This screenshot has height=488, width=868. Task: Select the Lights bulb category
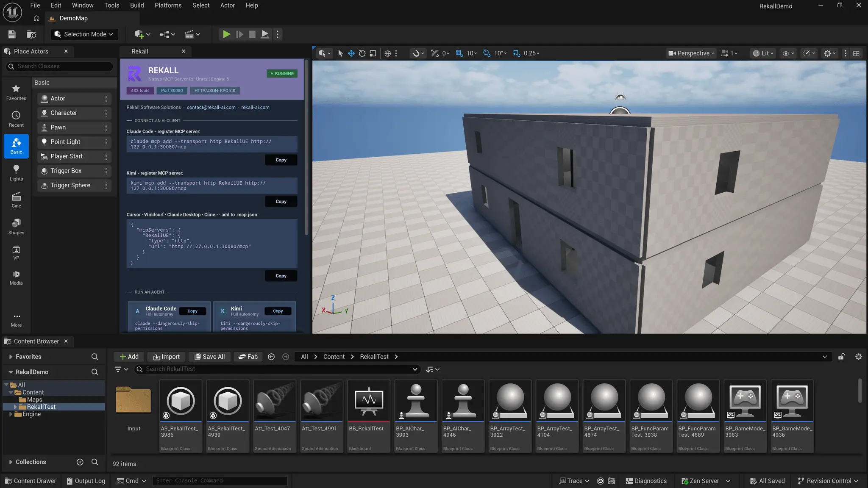tap(16, 173)
